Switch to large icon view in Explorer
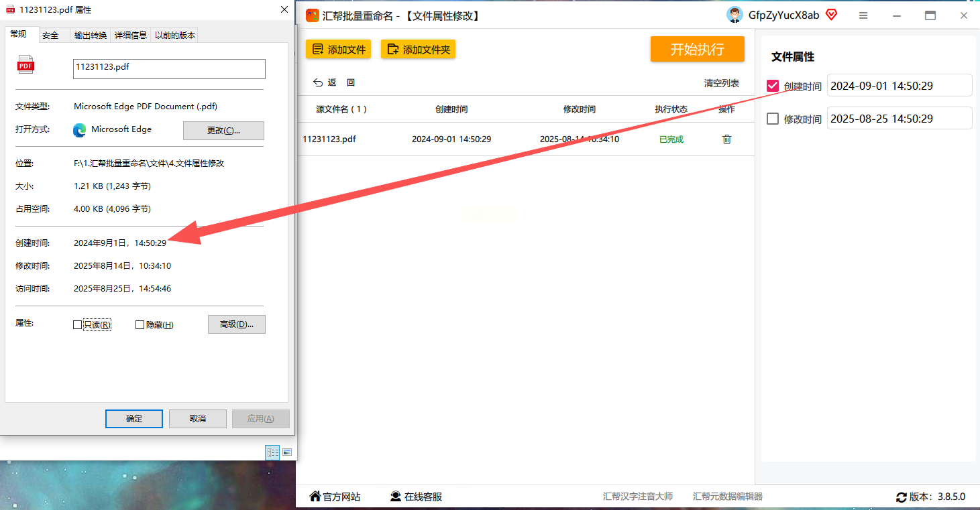Screen dimensions: 980x510 tap(287, 452)
